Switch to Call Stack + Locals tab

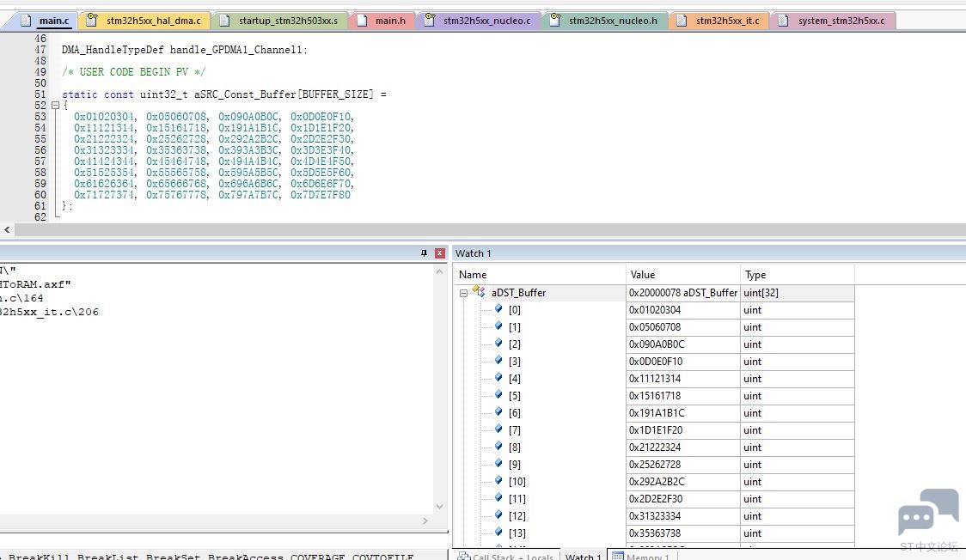[506, 555]
